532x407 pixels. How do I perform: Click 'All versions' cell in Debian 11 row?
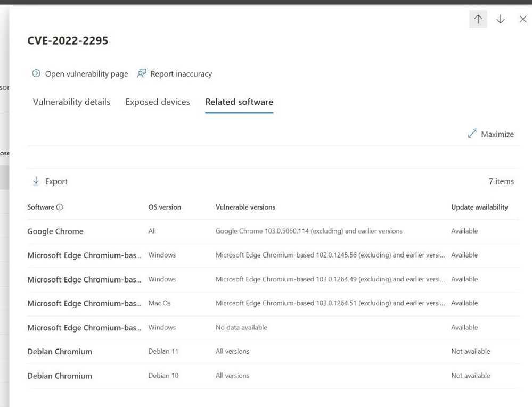point(232,352)
